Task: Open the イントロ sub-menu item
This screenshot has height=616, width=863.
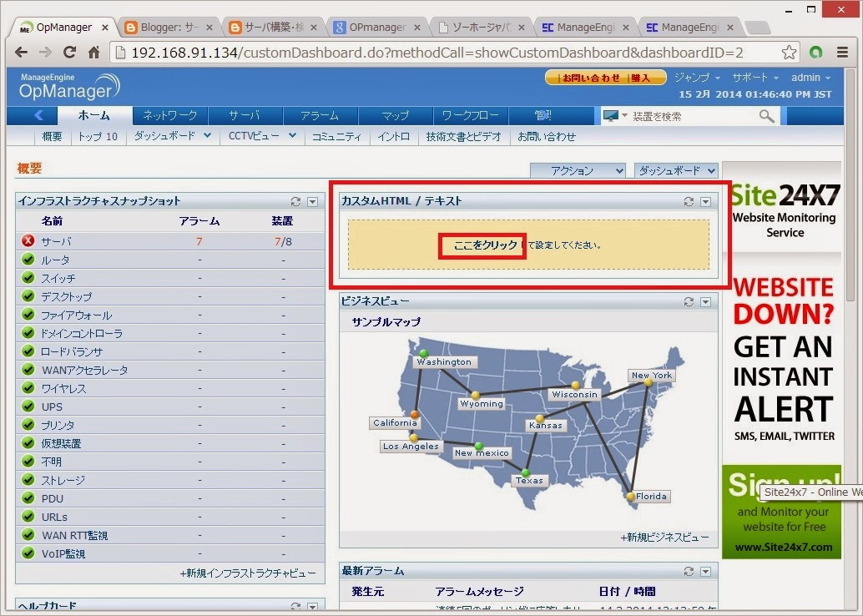Action: (393, 137)
